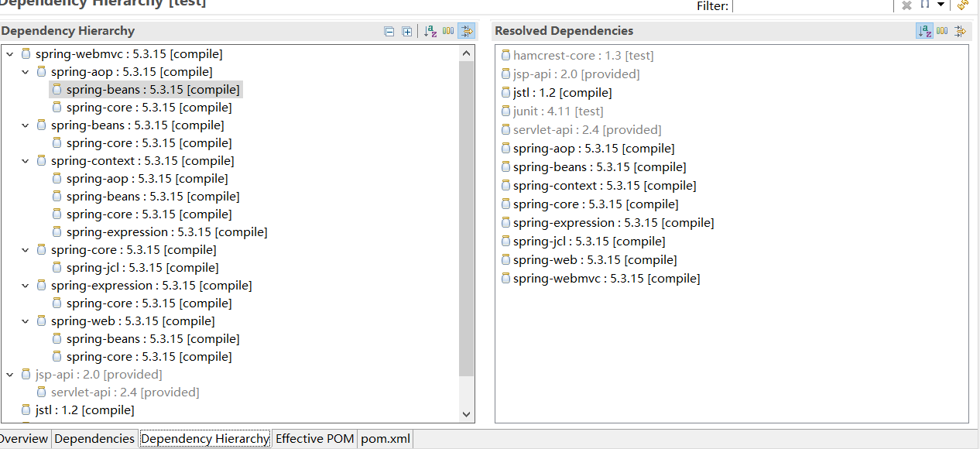Click the brackets icon beside the filter

tap(925, 5)
